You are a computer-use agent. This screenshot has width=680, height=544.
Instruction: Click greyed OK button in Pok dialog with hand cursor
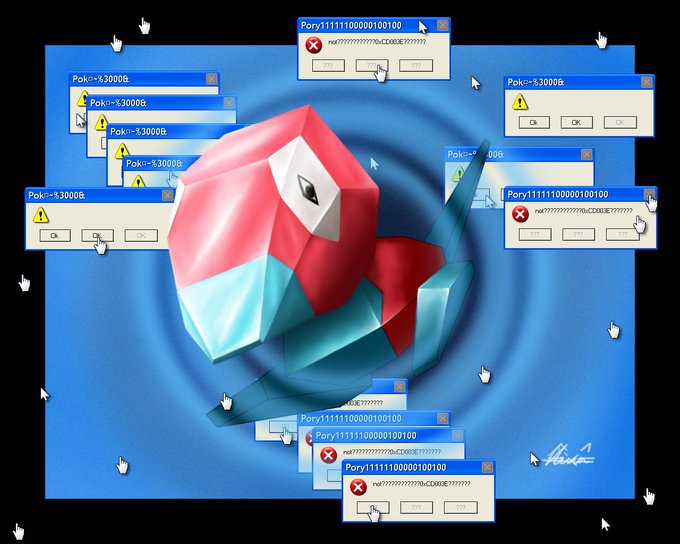[141, 236]
